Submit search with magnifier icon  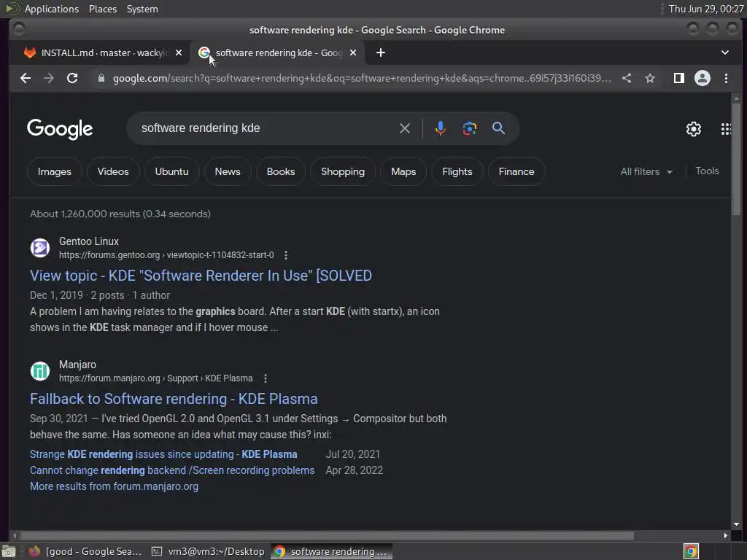pyautogui.click(x=498, y=128)
